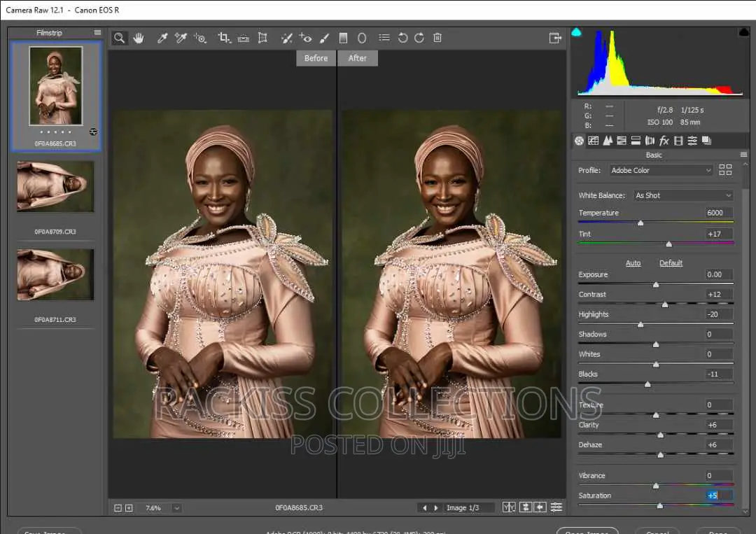
Task: Click the settings badge on first thumbnail
Action: [93, 132]
